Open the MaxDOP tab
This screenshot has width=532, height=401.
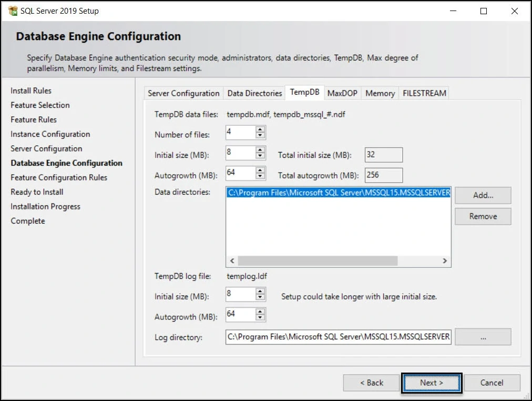pyautogui.click(x=342, y=93)
